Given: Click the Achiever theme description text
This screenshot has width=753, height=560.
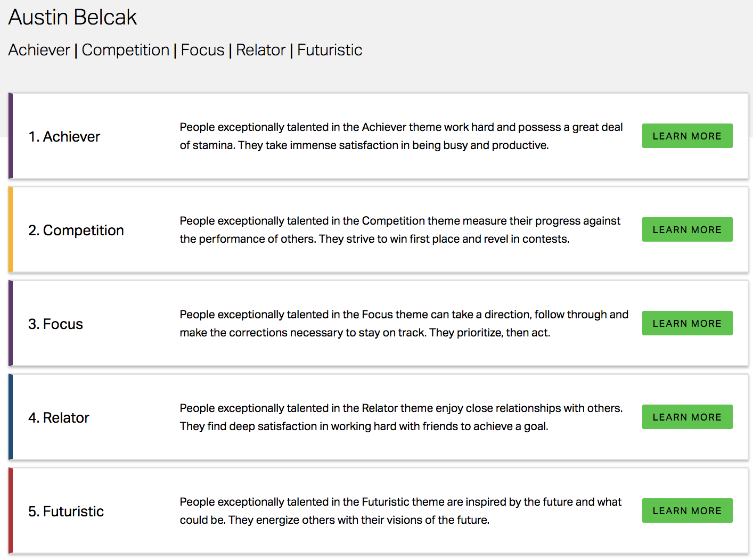Looking at the screenshot, I should [x=401, y=136].
